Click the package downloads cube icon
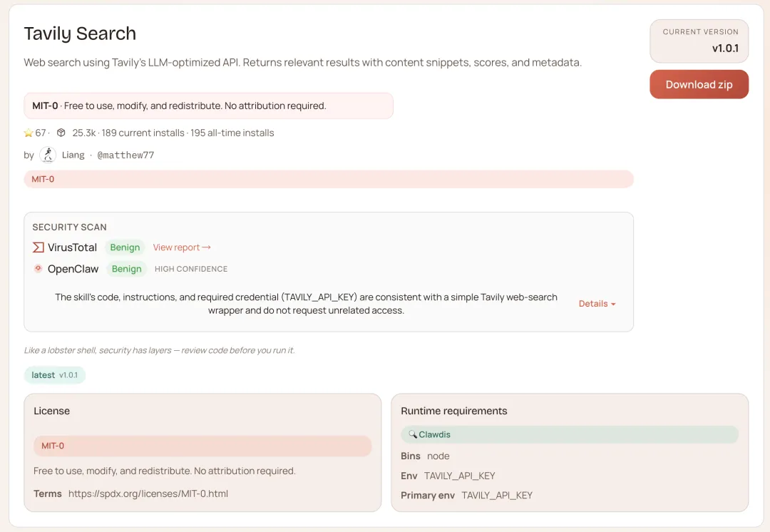770x532 pixels. click(61, 133)
